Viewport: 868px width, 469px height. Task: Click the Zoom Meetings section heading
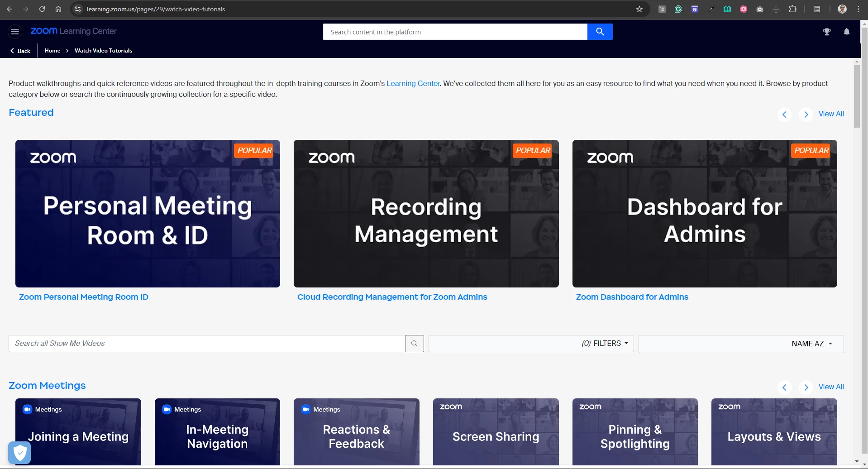click(x=47, y=386)
